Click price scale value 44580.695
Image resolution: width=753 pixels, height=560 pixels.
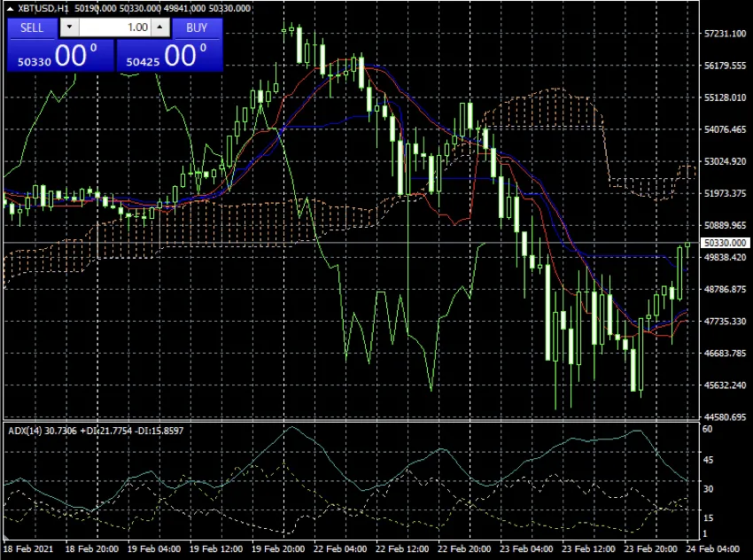[726, 416]
